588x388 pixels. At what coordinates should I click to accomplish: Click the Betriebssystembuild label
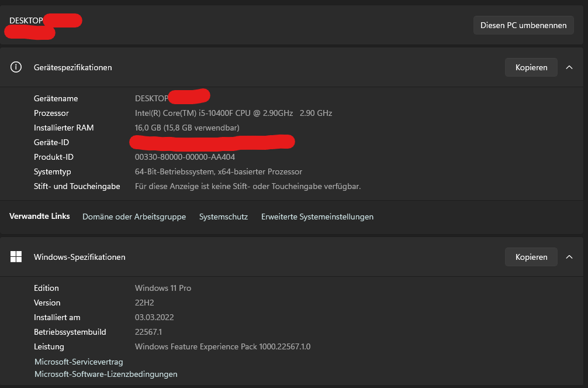70,332
